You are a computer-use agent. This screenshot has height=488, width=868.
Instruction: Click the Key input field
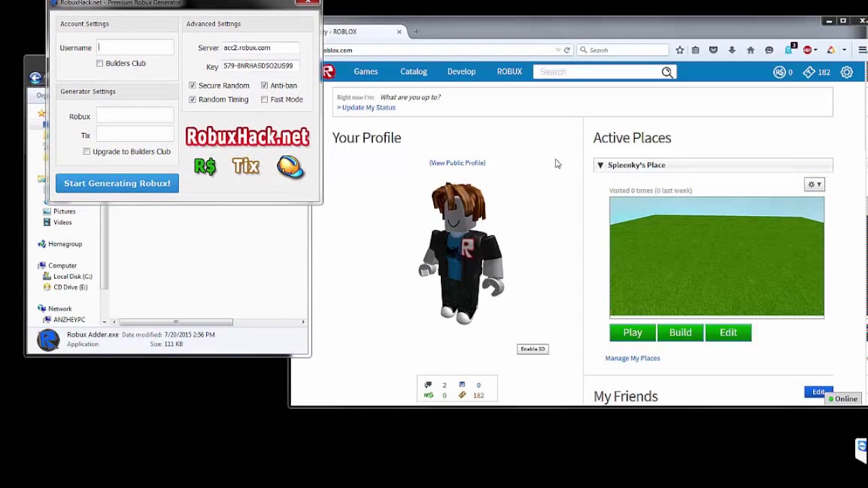[260, 66]
